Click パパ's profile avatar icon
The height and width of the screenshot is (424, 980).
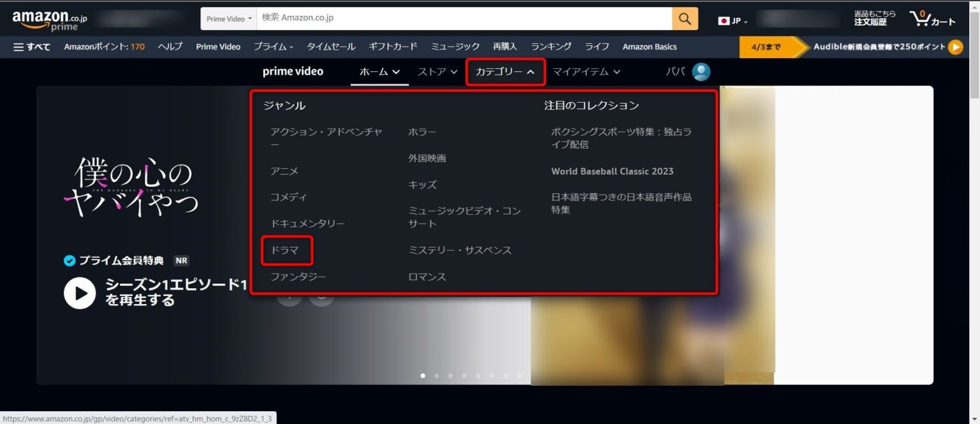point(700,71)
